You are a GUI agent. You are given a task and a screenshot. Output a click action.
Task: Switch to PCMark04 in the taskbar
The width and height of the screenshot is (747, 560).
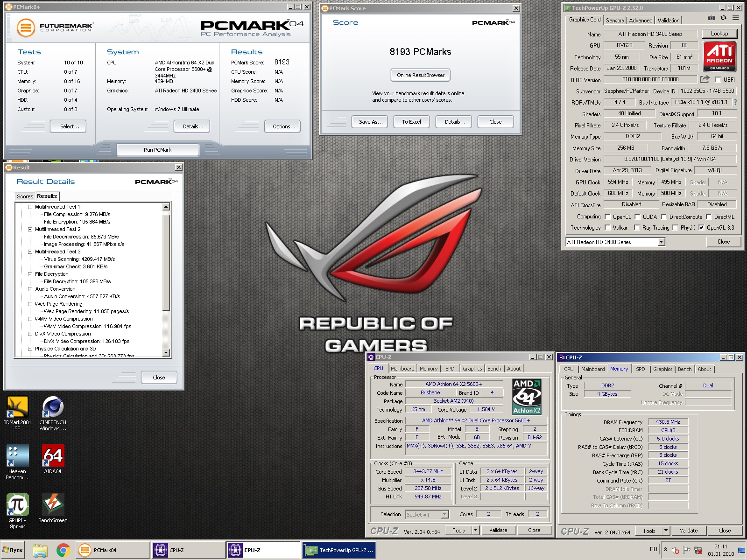point(113,550)
